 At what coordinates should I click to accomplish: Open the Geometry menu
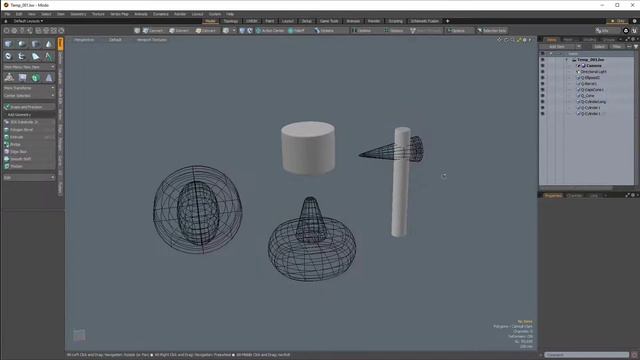coord(78,14)
